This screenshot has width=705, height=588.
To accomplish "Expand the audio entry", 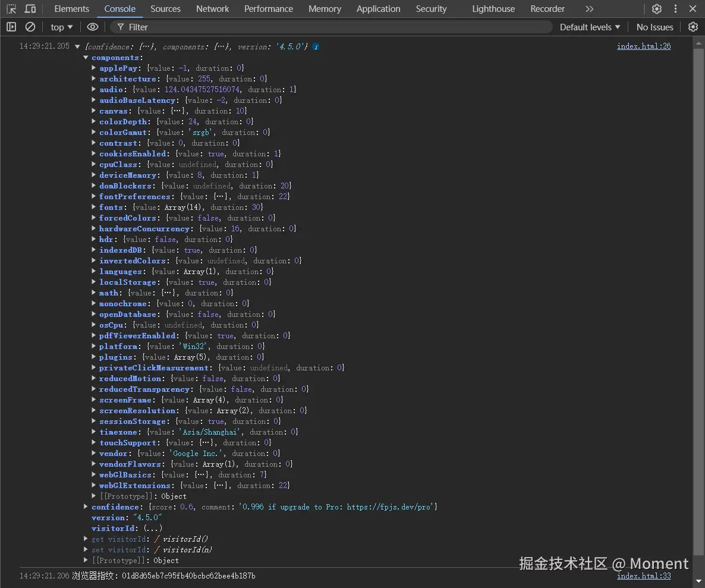I will [93, 89].
